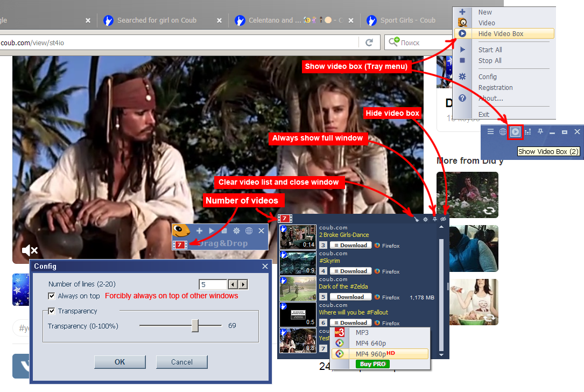Click the number 5 badge for Dark of the #Zelda
The image size is (584, 392).
click(323, 297)
